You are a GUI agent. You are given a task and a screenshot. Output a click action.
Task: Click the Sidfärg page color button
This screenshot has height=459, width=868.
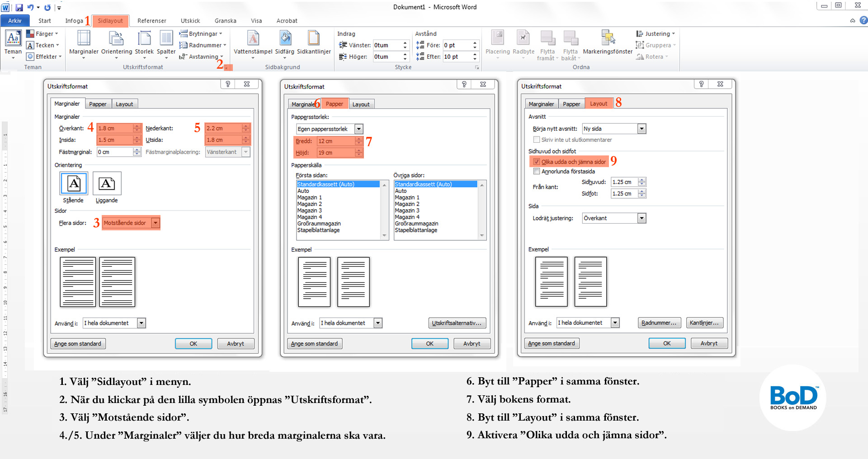285,44
